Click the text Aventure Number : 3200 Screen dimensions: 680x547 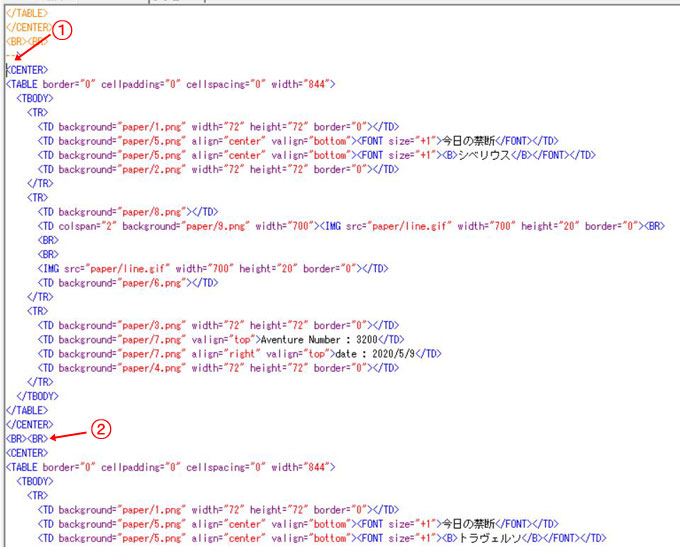[x=313, y=339]
